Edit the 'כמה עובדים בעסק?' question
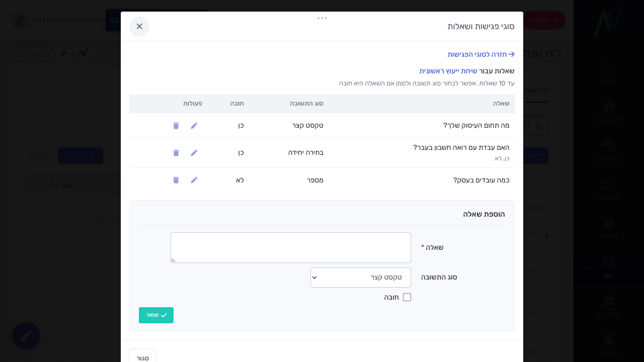This screenshot has width=644, height=362. point(194,180)
